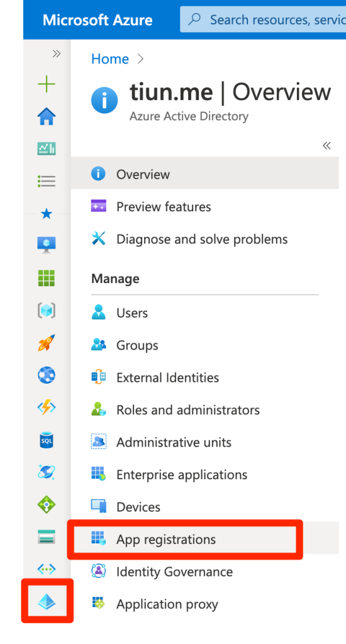Click the green plus Create a resource icon
The image size is (346, 644).
[47, 84]
